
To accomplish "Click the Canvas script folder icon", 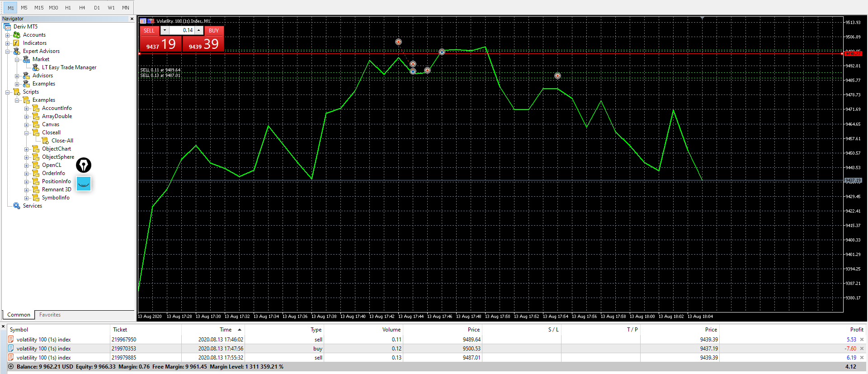I will point(36,124).
